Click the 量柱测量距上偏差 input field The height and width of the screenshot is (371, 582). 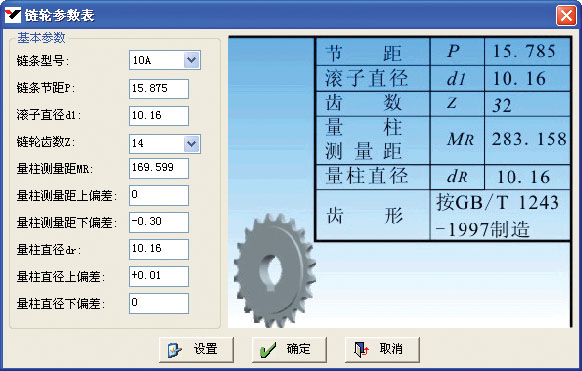click(159, 195)
